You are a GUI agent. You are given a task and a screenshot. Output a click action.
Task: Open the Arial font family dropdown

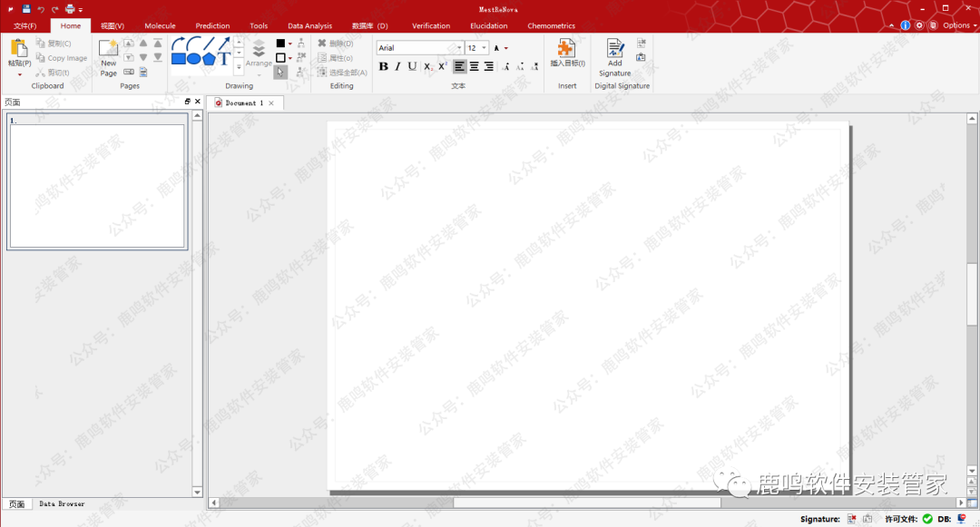point(459,48)
